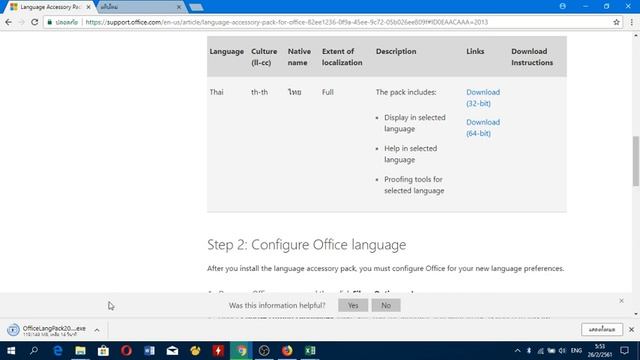This screenshot has width=640, height=360.
Task: Go back with the browser back arrow
Action: point(9,22)
